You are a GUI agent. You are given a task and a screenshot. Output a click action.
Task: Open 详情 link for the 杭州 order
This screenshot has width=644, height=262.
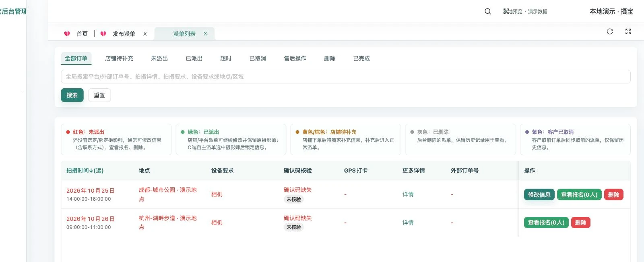pyautogui.click(x=408, y=222)
